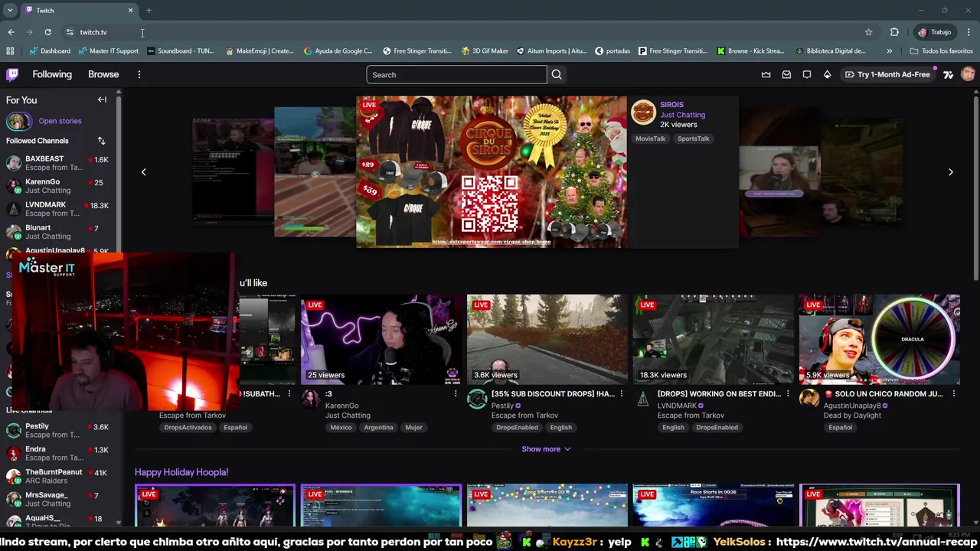The height and width of the screenshot is (551, 980).
Task: Open options for the LVNDMARK stream card
Action: tap(788, 394)
